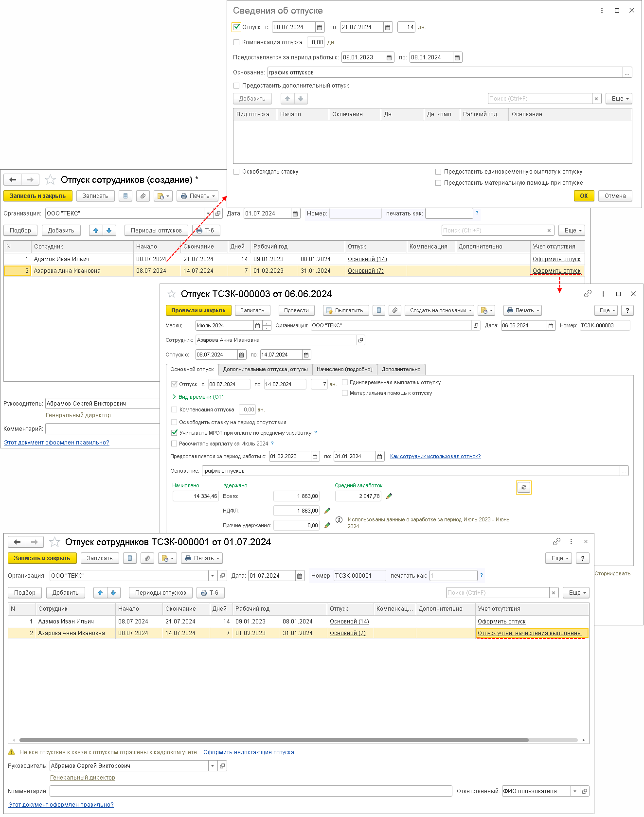
Task: Open Создать на основании dropdown
Action: coord(440,310)
